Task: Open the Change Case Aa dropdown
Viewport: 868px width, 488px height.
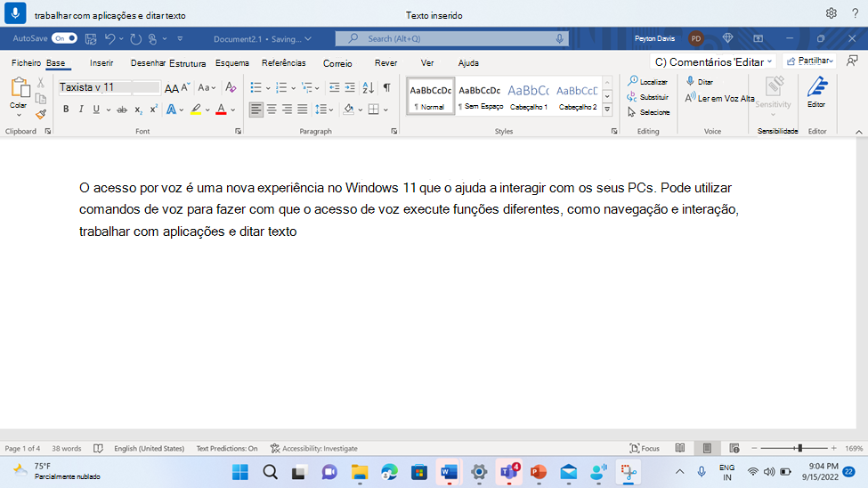Action: click(x=207, y=87)
